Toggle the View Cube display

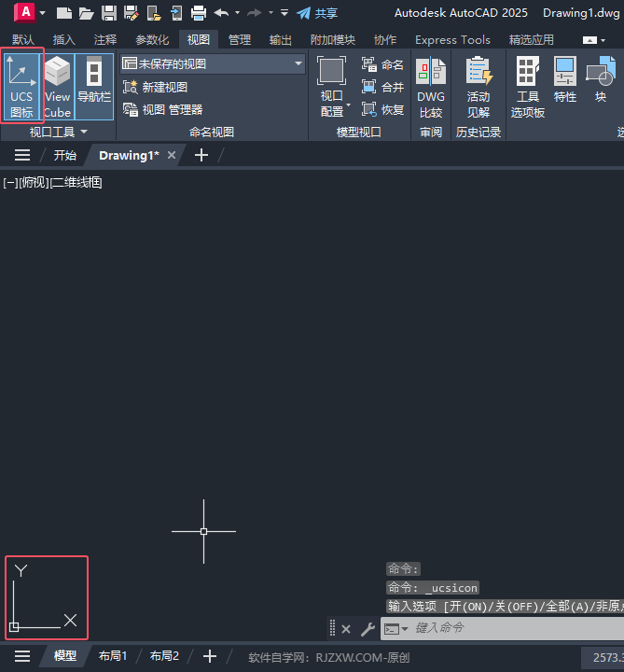[x=58, y=87]
